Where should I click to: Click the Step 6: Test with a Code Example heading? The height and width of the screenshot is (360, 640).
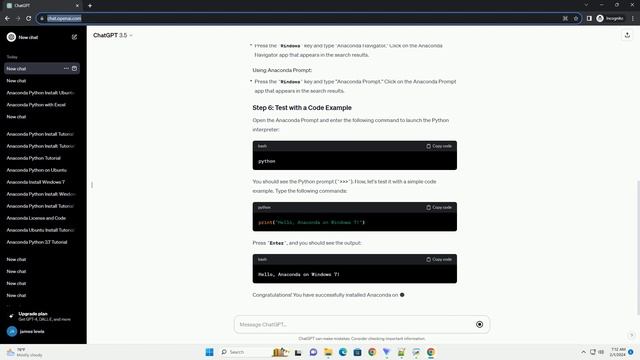302,108
